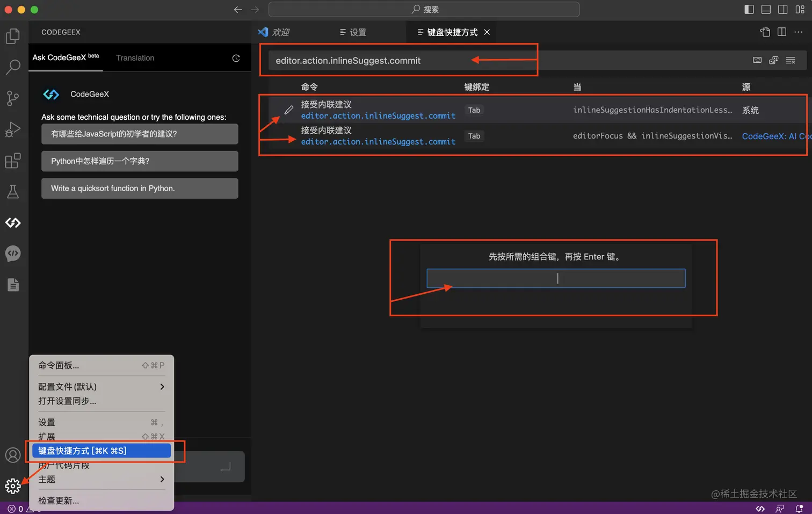The image size is (812, 514).
Task: Open keyboard shortcuts JSON file icon
Action: (765, 32)
